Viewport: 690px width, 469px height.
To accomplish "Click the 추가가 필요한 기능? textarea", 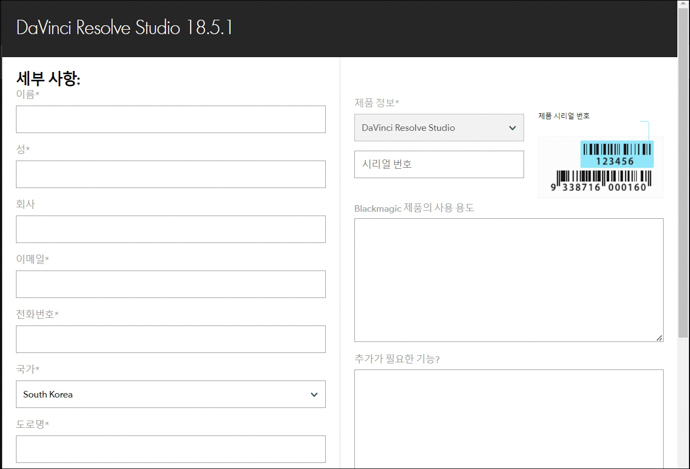I will 509,419.
